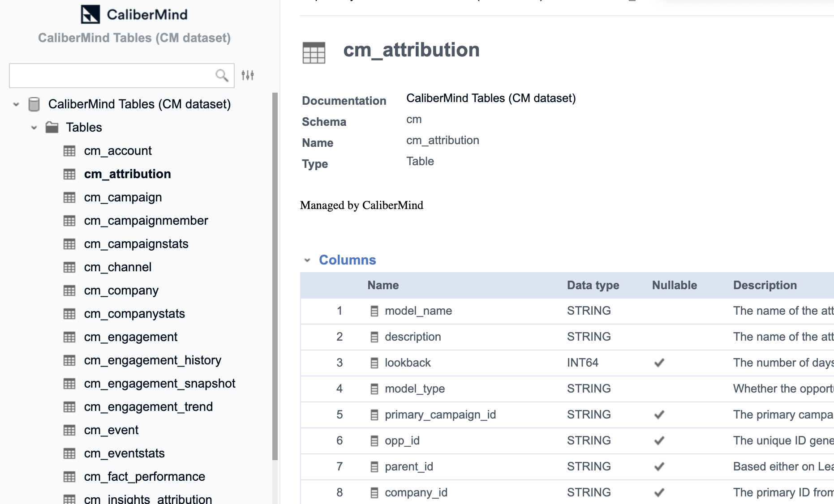Viewport: 834px width, 504px height.
Task: Click the column icon beside lookback
Action: coord(374,363)
